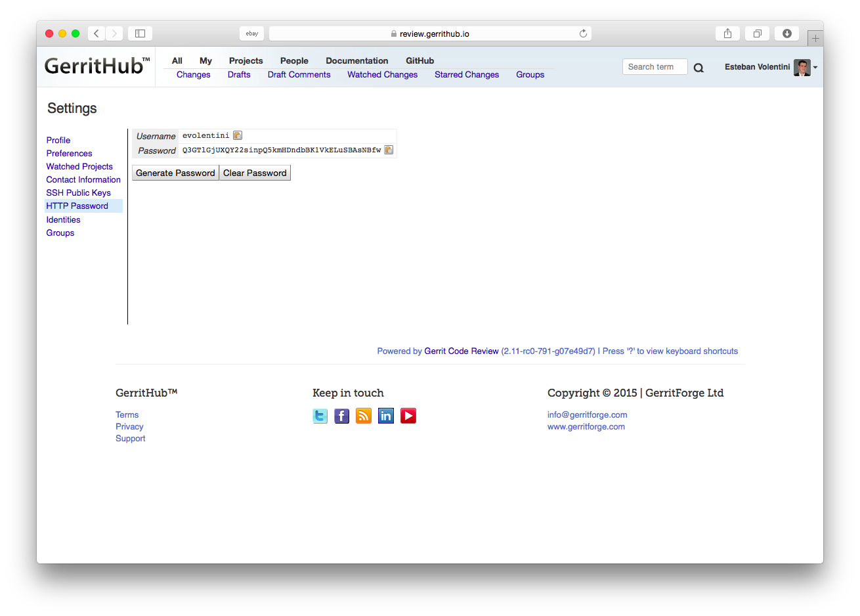Click the Esteban Volentini user name

[757, 67]
